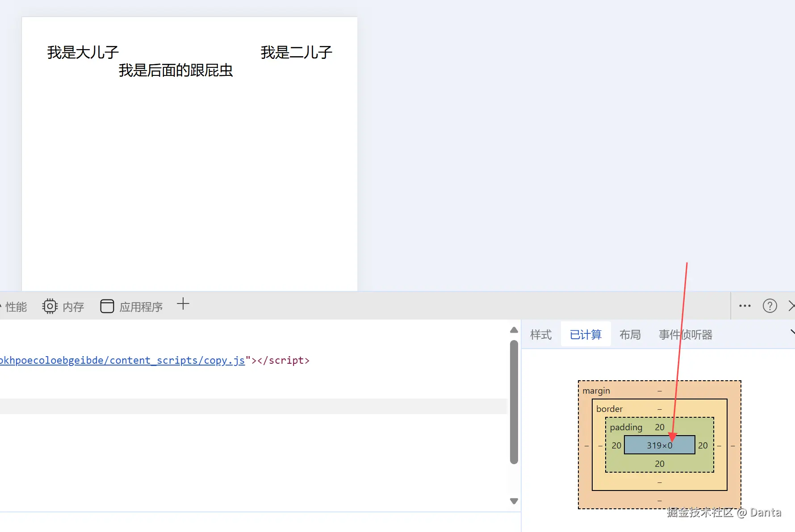Open the 事件侦听器 tab
The image size is (795, 532).
pyautogui.click(x=685, y=335)
